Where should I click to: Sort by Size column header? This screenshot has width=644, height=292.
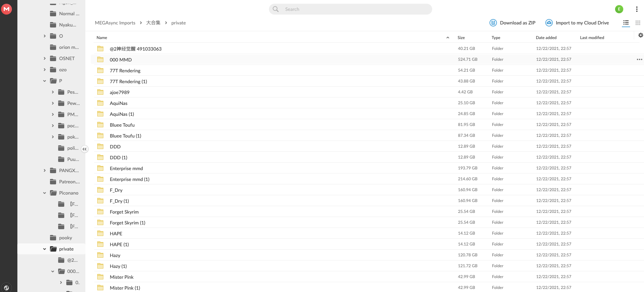[461, 38]
